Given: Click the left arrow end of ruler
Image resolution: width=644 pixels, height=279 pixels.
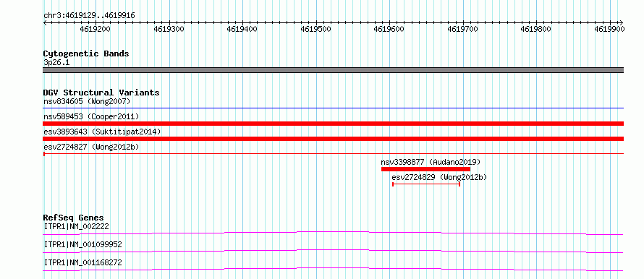Looking at the screenshot, I should point(45,22).
